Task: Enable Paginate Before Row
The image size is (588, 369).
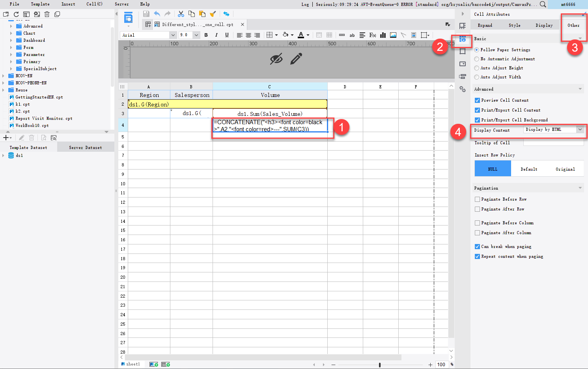Action: pyautogui.click(x=477, y=199)
